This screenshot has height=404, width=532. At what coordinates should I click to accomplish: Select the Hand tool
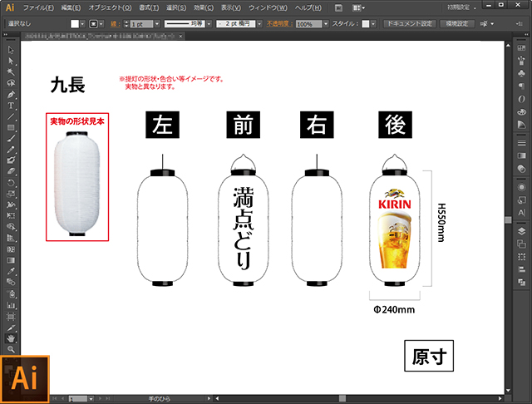[x=10, y=338]
